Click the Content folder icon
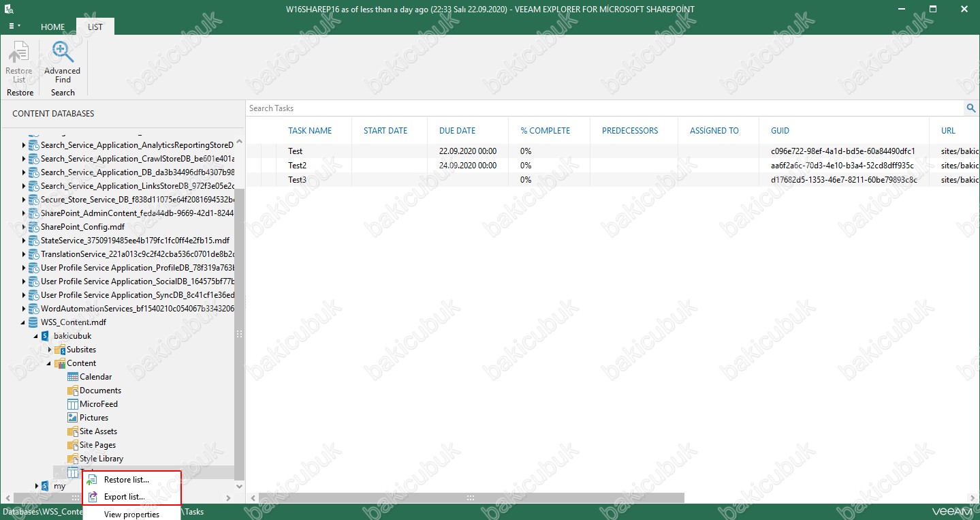The height and width of the screenshot is (520, 980). [60, 363]
